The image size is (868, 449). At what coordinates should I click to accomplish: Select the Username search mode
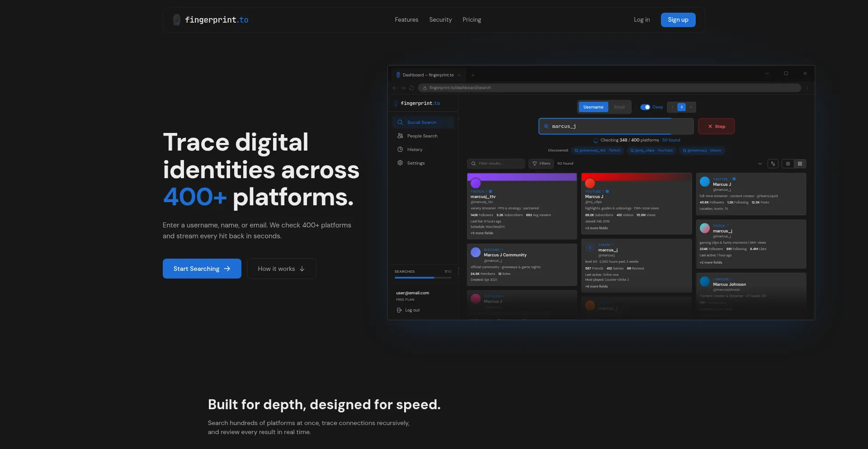point(593,107)
